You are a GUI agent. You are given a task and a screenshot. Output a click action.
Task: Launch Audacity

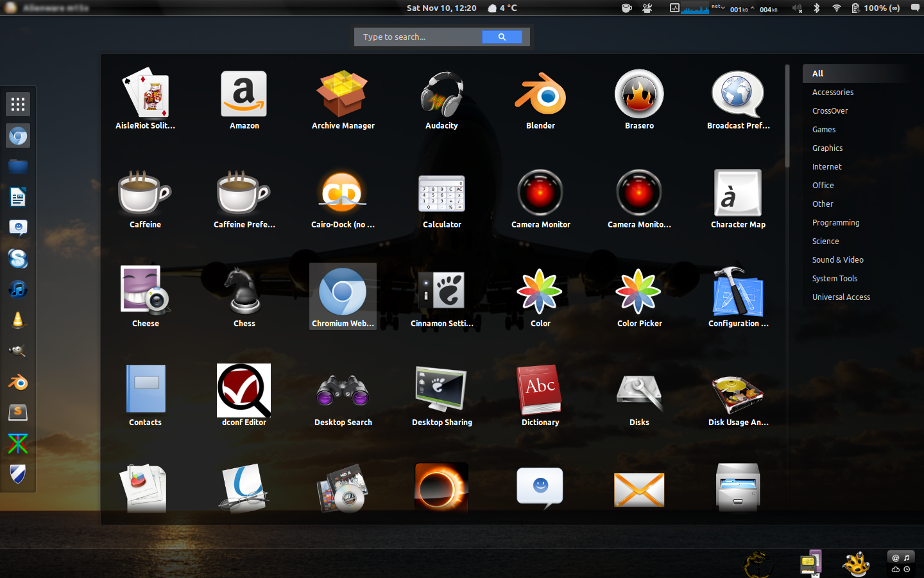tap(442, 100)
